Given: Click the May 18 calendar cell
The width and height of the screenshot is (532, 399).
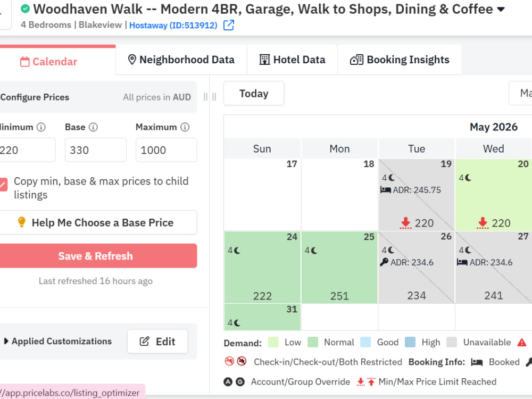Looking at the screenshot, I should coord(339,195).
